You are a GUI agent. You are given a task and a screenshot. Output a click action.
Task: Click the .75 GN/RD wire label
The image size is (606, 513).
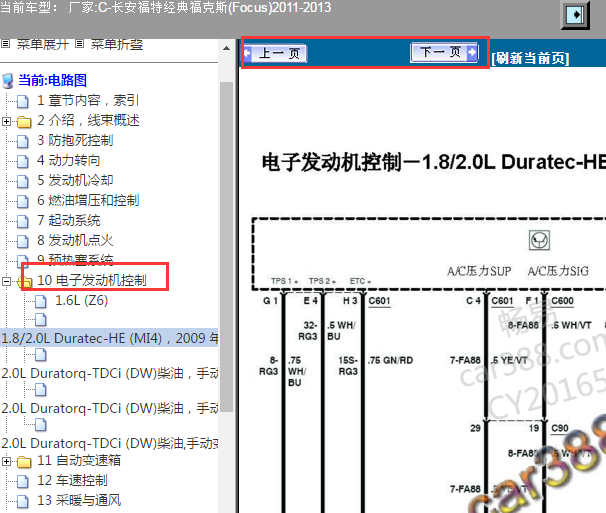[x=390, y=360]
